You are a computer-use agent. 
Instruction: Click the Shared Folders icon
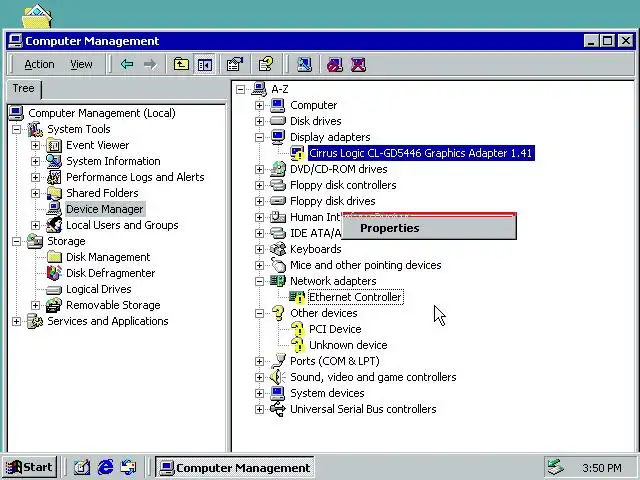(54, 193)
